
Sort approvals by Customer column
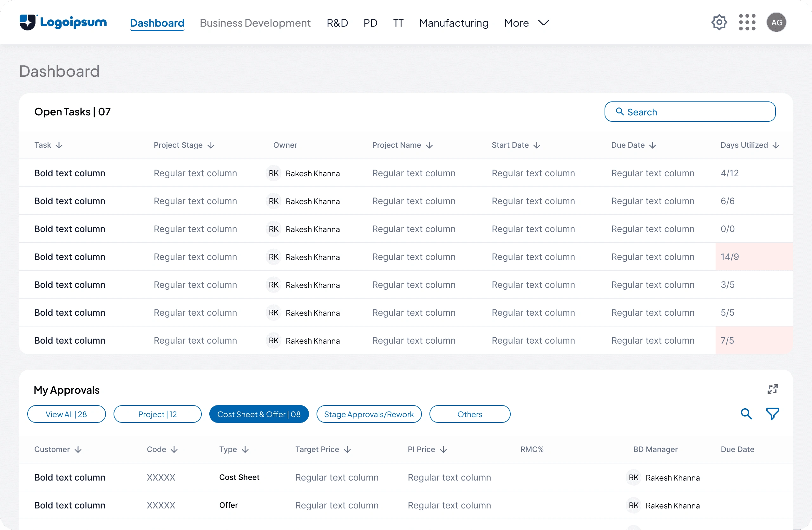point(78,449)
